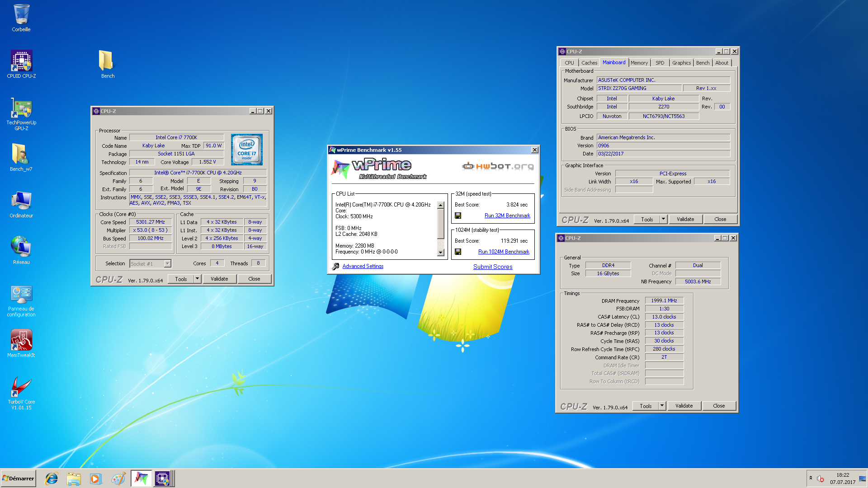Click the Advanced Settings wrench icon
The width and height of the screenshot is (868, 488).
(335, 267)
